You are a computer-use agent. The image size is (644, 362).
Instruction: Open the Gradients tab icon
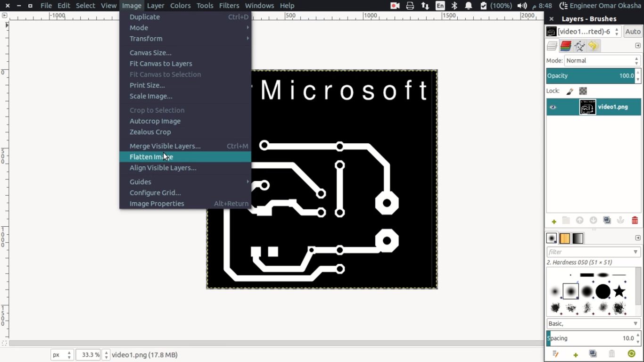coord(578,239)
